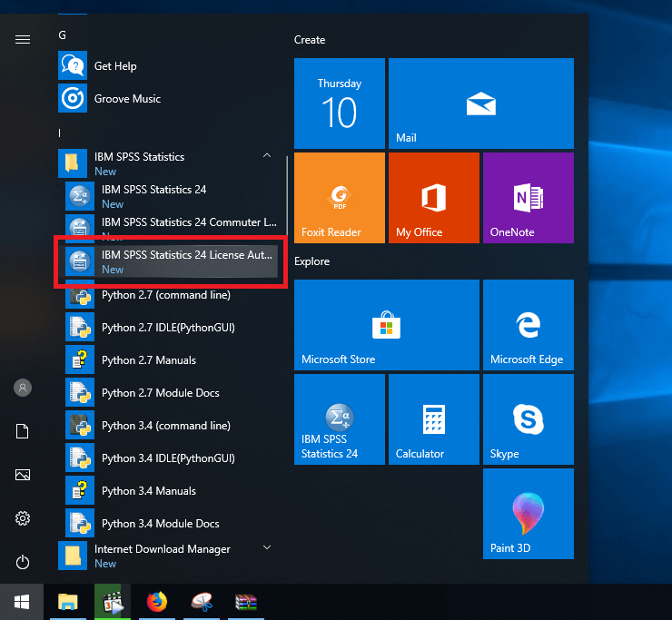The width and height of the screenshot is (672, 620).
Task: Open the Microsoft Store tile
Action: [386, 325]
